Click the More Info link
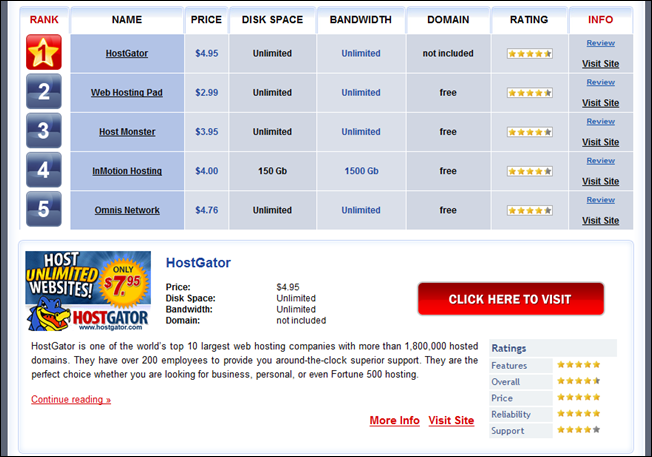This screenshot has height=457, width=652. (394, 421)
